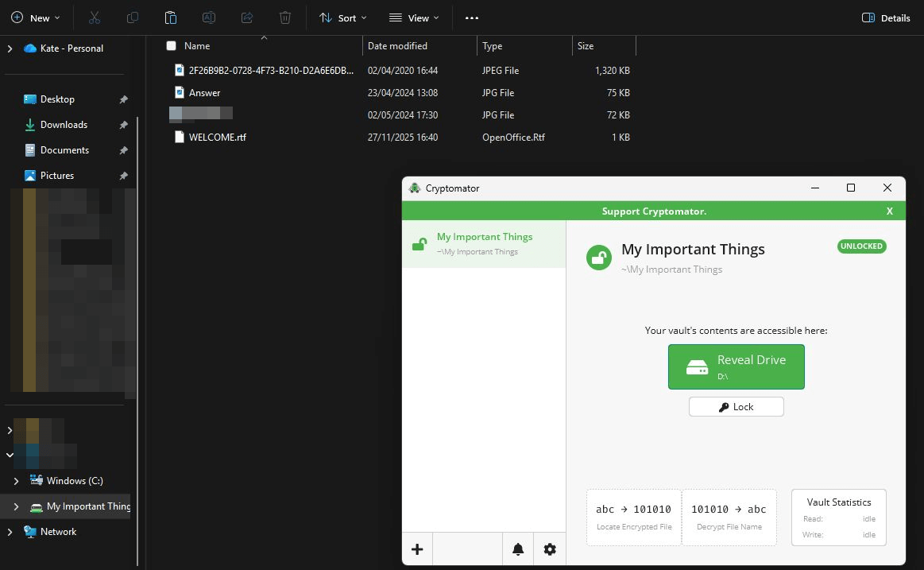
Task: Open the See more ellipsis menu
Action: [x=471, y=17]
